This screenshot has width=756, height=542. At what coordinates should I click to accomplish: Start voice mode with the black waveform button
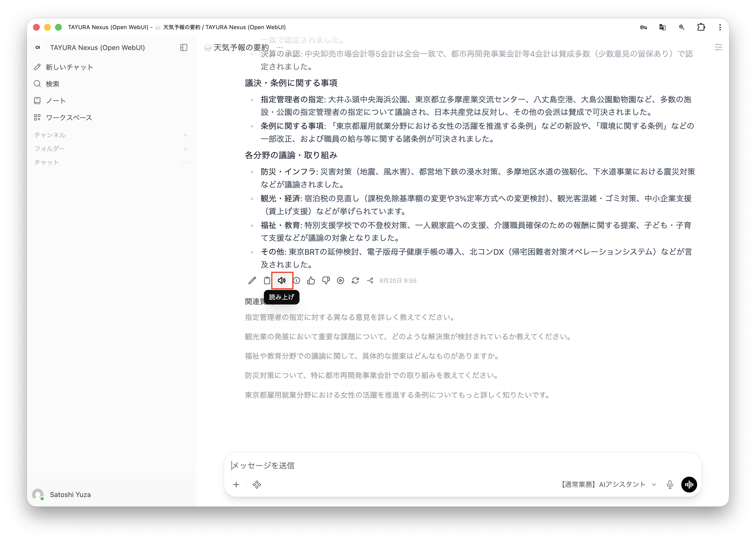(x=689, y=484)
